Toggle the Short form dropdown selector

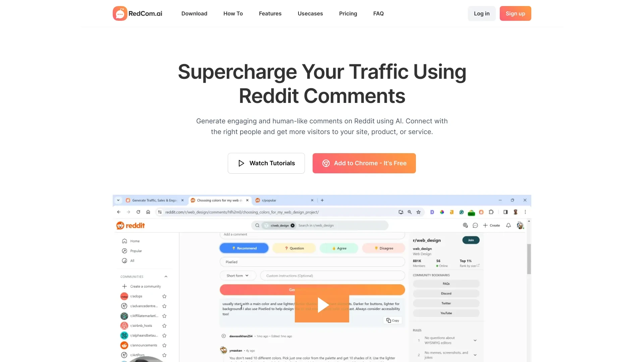point(237,276)
